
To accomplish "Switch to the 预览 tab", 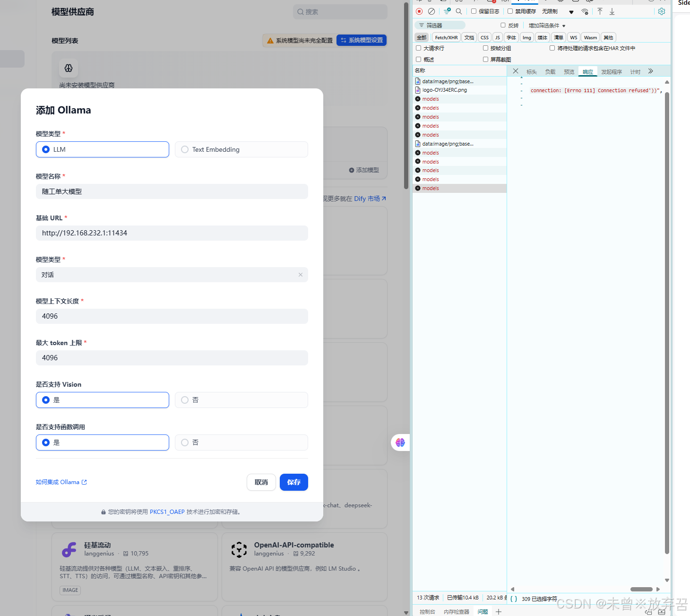I will click(569, 72).
